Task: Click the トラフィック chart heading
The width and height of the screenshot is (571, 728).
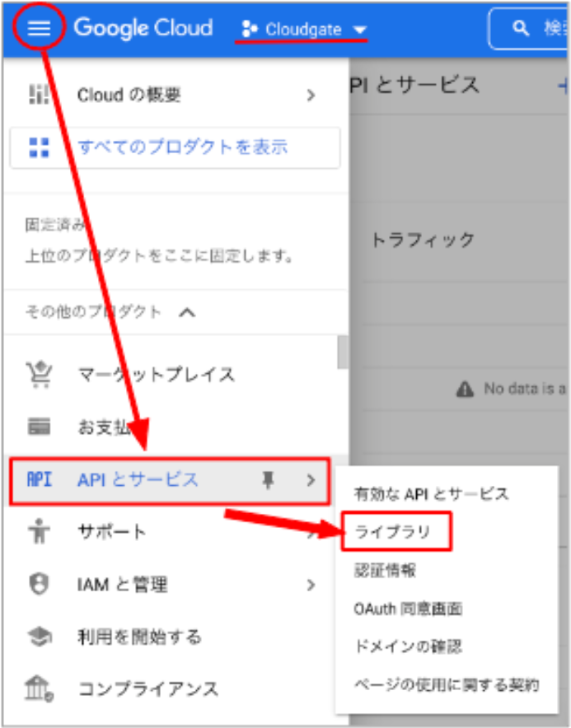Action: tap(423, 240)
